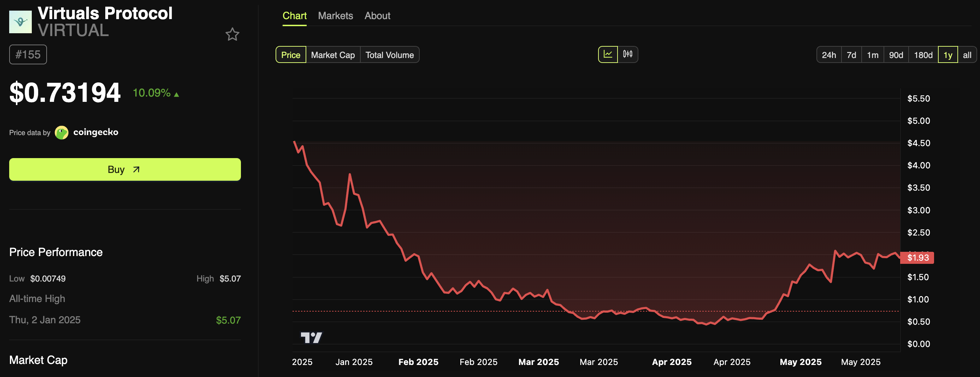Image resolution: width=980 pixels, height=377 pixels.
Task: Click the #155 rank badge
Action: 28,54
